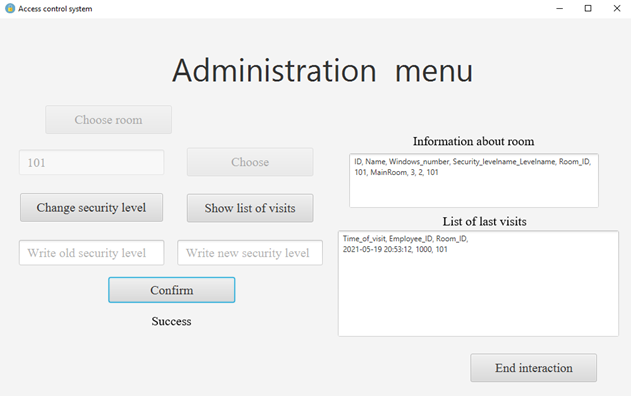Screen dimensions: 631x396
Task: Select the visit row 2021-05-19 20:53:12
Action: (395, 249)
